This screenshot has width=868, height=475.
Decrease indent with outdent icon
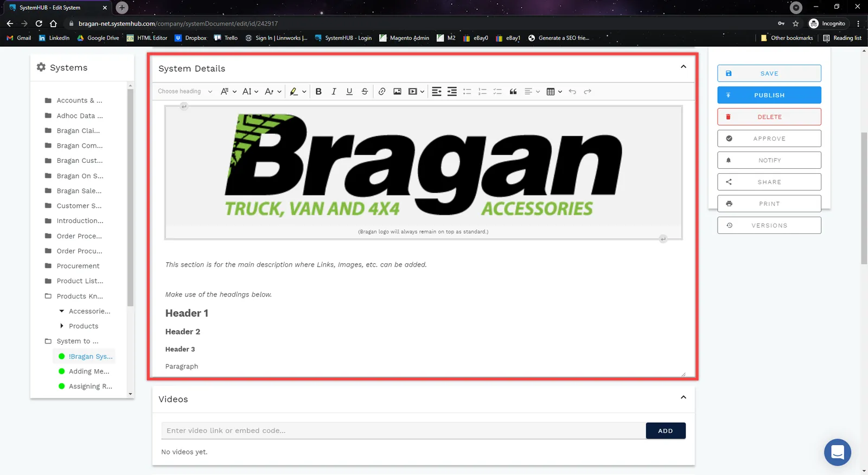click(437, 91)
